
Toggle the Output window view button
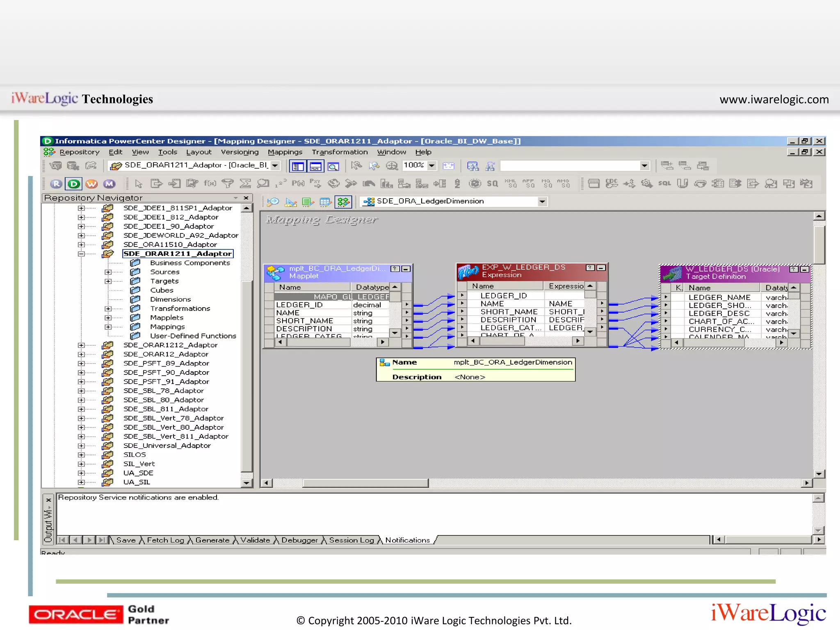[x=315, y=166]
